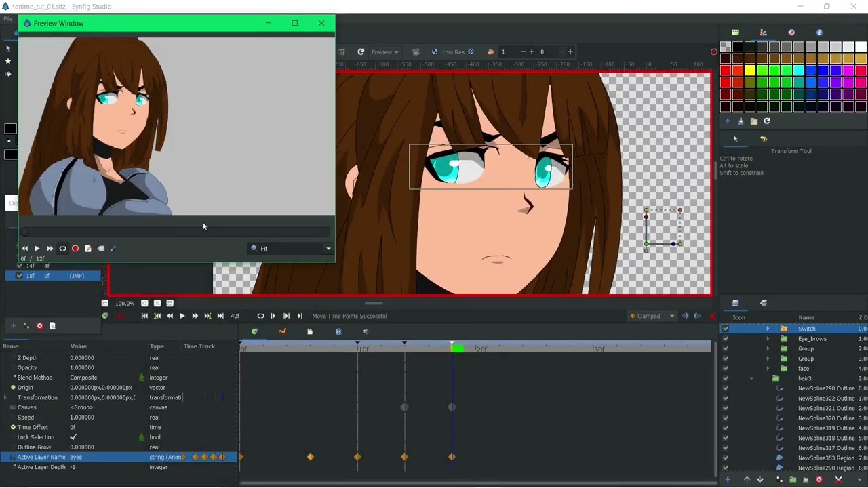Screen dimensions: 868x488
Task: Open the Clamped interpolation dropdown
Action: [x=652, y=316]
